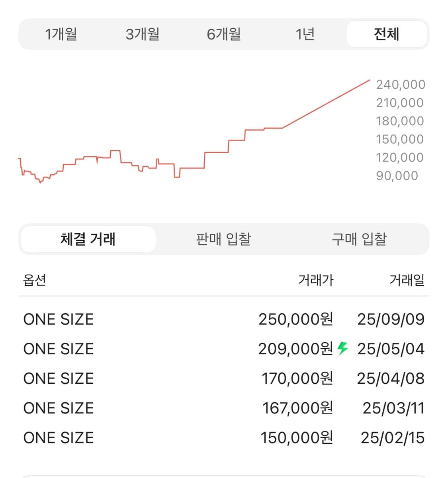This screenshot has height=478, width=448.
Task: Select the 1개월 period tab
Action: coord(61,34)
